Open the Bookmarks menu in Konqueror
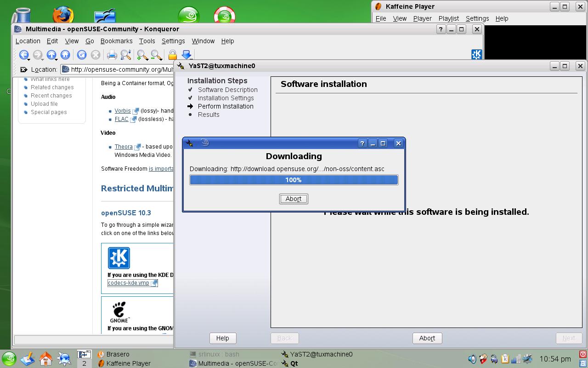The image size is (588, 368). click(x=116, y=41)
